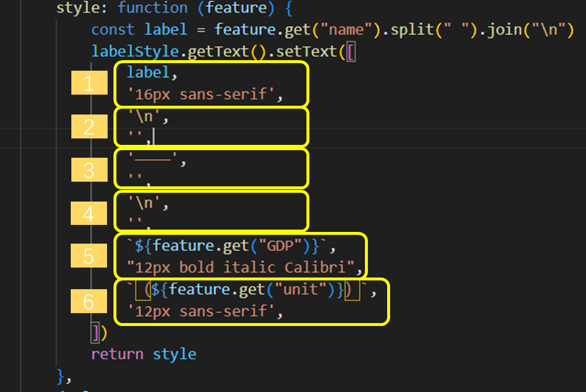
Task: Click the yellow number 1 label
Action: pyautogui.click(x=89, y=83)
